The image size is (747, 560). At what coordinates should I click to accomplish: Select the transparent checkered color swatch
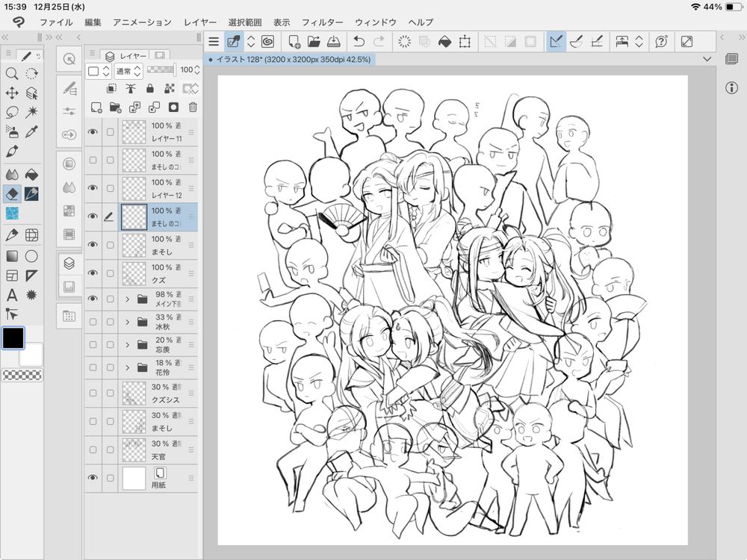(22, 376)
